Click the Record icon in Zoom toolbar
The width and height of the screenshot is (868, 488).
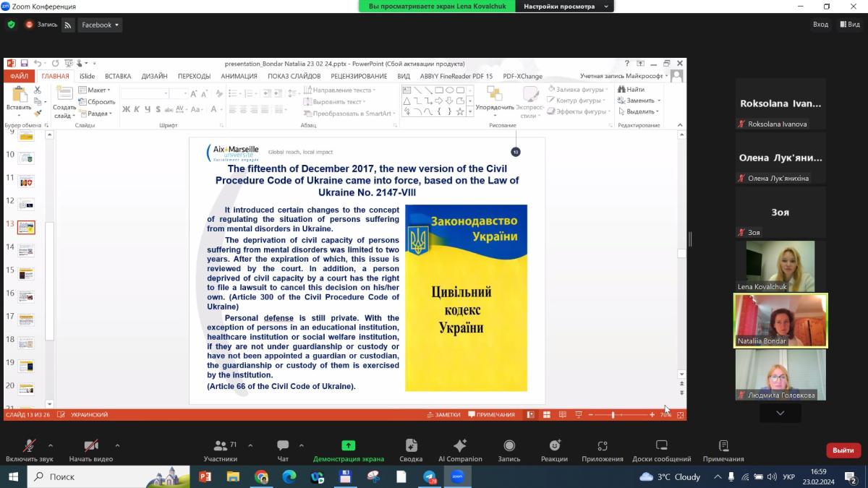tap(509, 446)
